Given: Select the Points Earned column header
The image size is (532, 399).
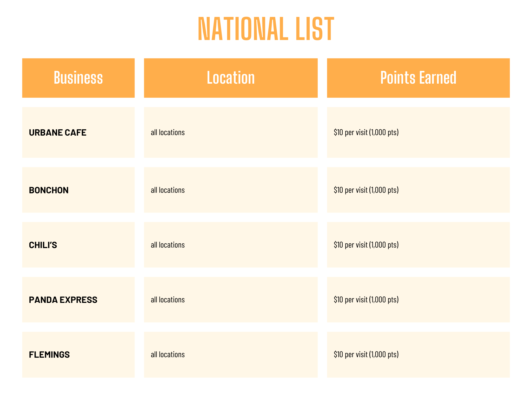Looking at the screenshot, I should coord(418,78).
